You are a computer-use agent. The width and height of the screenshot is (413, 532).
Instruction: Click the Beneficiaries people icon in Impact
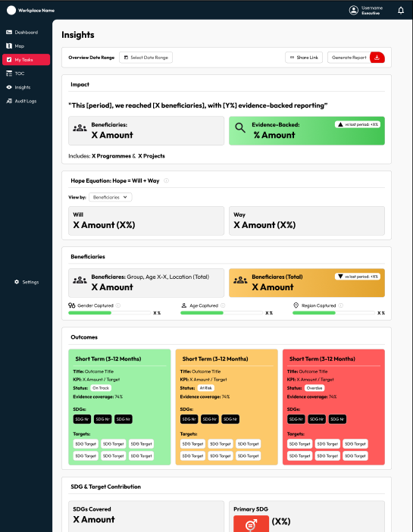click(x=80, y=128)
